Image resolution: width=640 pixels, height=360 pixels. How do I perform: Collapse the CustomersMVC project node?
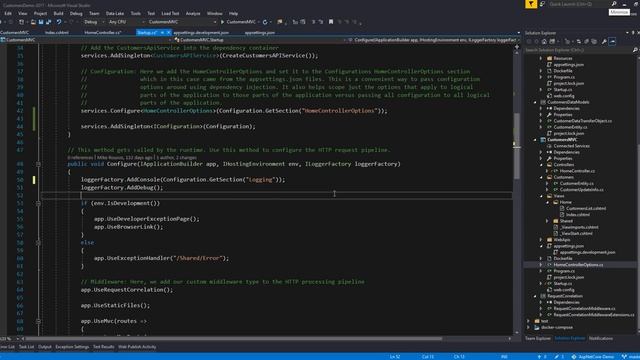click(x=535, y=140)
